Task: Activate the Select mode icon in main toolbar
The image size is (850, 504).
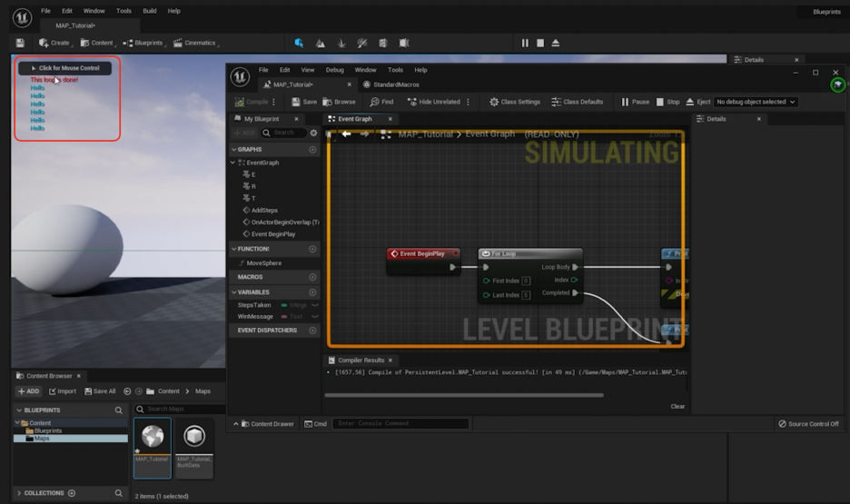Action: pyautogui.click(x=299, y=43)
